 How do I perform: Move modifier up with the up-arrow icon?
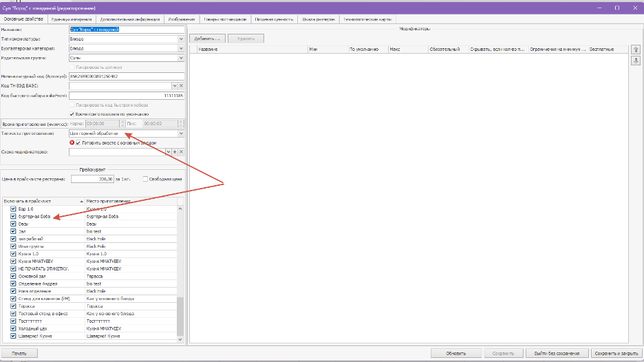point(635,50)
